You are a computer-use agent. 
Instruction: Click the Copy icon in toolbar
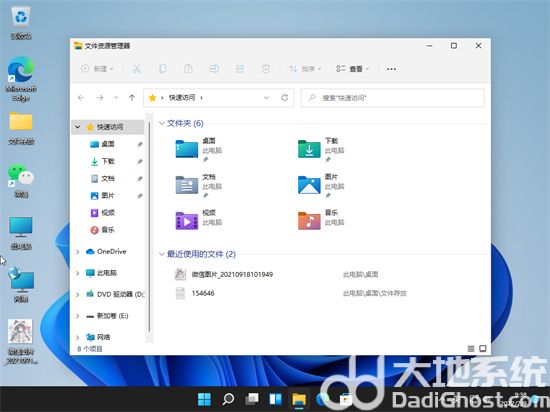[162, 69]
